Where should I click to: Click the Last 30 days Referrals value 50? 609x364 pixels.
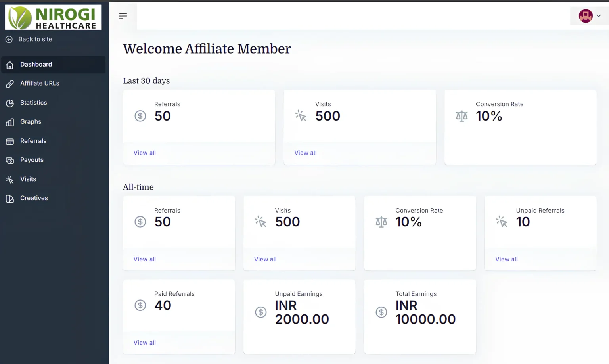(163, 116)
